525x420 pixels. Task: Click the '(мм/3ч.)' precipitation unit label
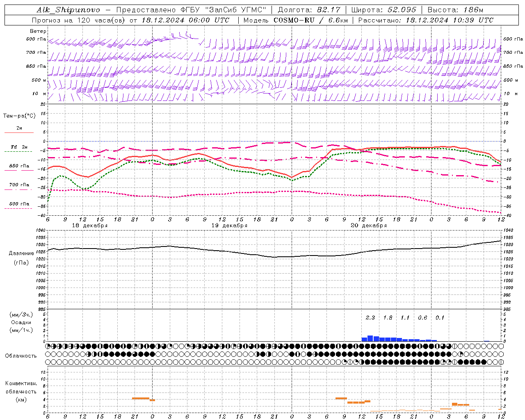pyautogui.click(x=21, y=315)
